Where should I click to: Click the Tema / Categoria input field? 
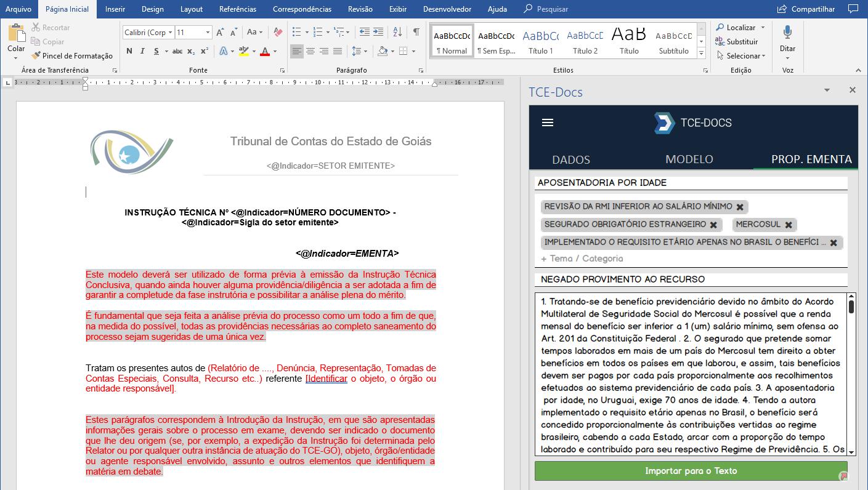(x=586, y=259)
